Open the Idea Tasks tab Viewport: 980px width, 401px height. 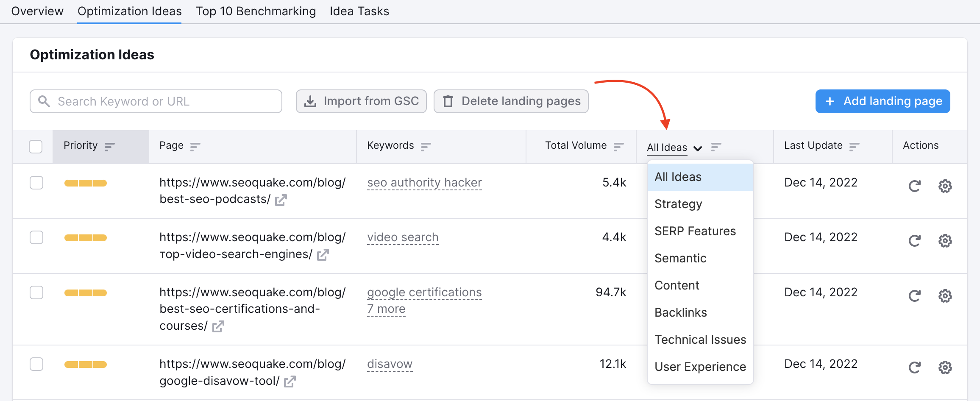(x=359, y=11)
